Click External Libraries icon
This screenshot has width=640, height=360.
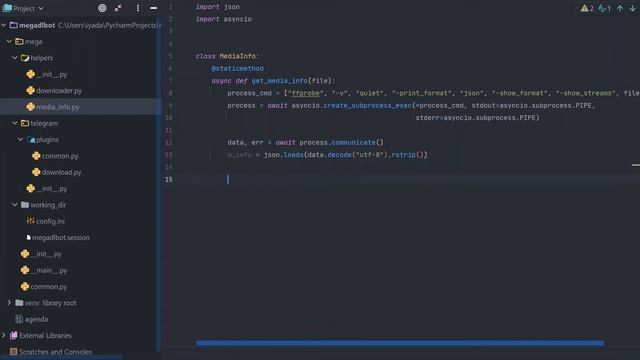[13, 336]
